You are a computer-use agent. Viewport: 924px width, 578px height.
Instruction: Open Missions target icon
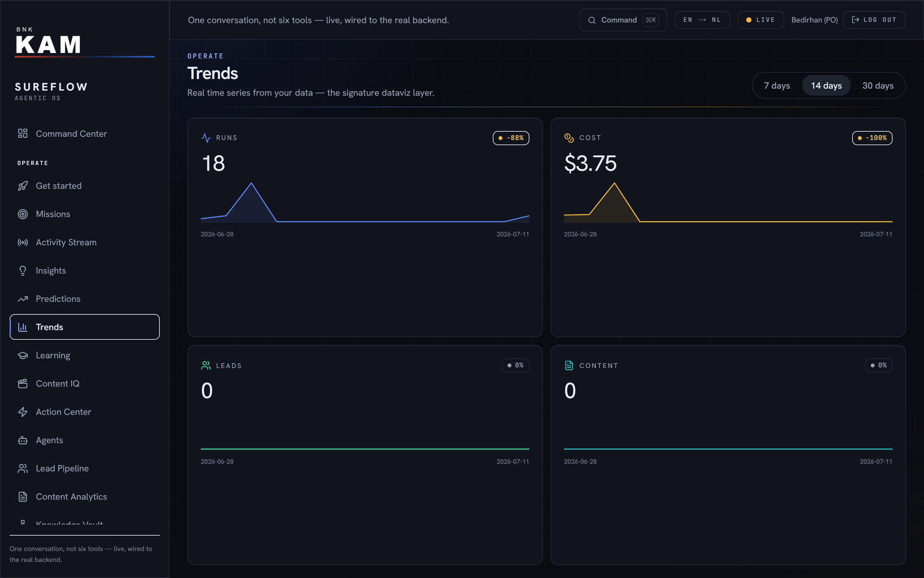(23, 214)
